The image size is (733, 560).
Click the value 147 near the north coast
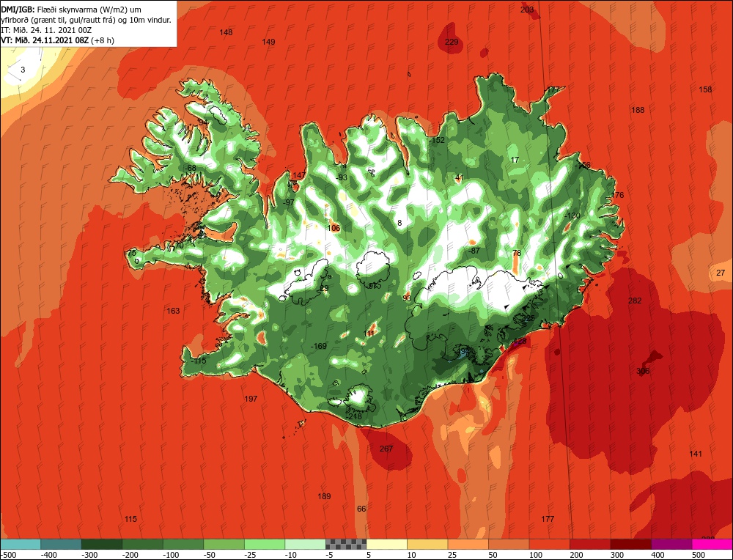pyautogui.click(x=299, y=175)
